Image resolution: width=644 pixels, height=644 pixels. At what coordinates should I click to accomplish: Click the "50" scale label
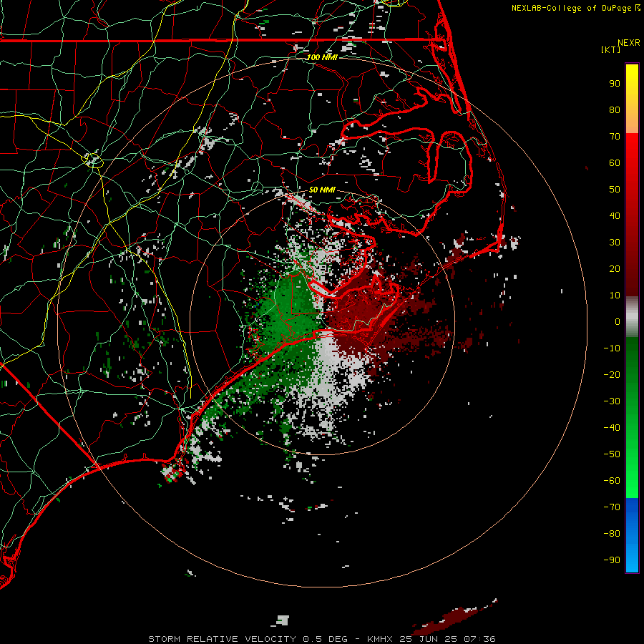pos(615,190)
